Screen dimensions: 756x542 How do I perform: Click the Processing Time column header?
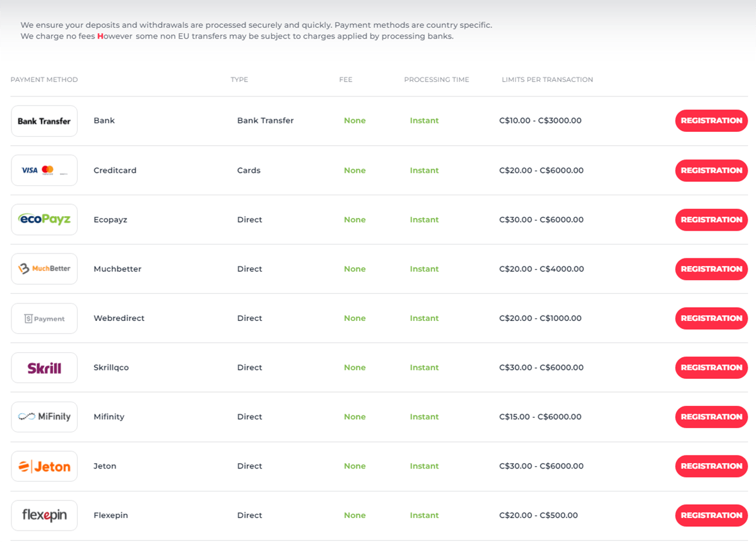pyautogui.click(x=436, y=79)
